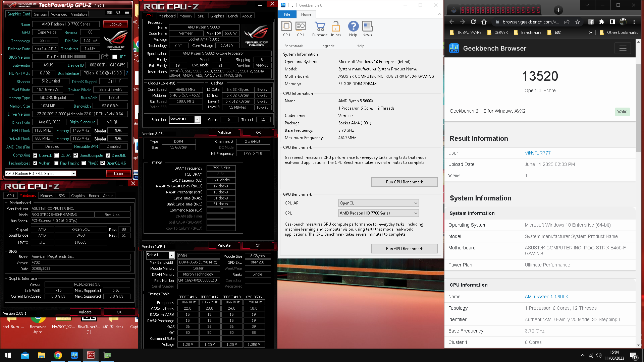Toggle CUDA checkbox in GPU-Z
The height and width of the screenshot is (362, 644).
[x=57, y=156]
